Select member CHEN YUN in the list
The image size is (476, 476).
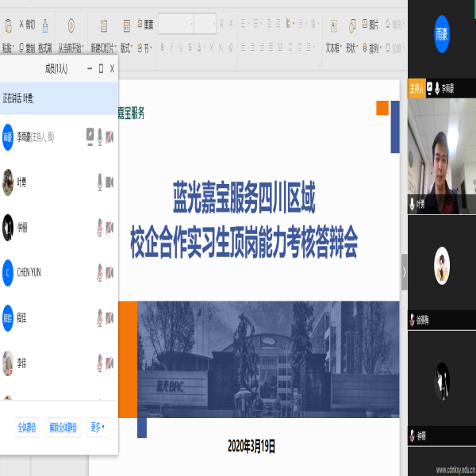click(x=59, y=273)
